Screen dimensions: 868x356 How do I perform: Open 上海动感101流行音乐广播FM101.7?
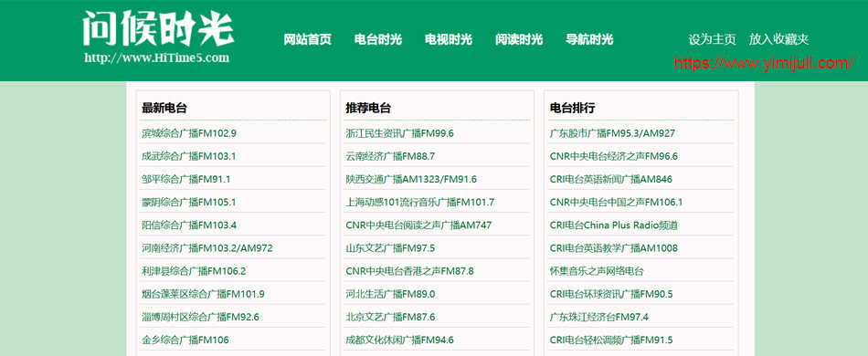click(420, 203)
